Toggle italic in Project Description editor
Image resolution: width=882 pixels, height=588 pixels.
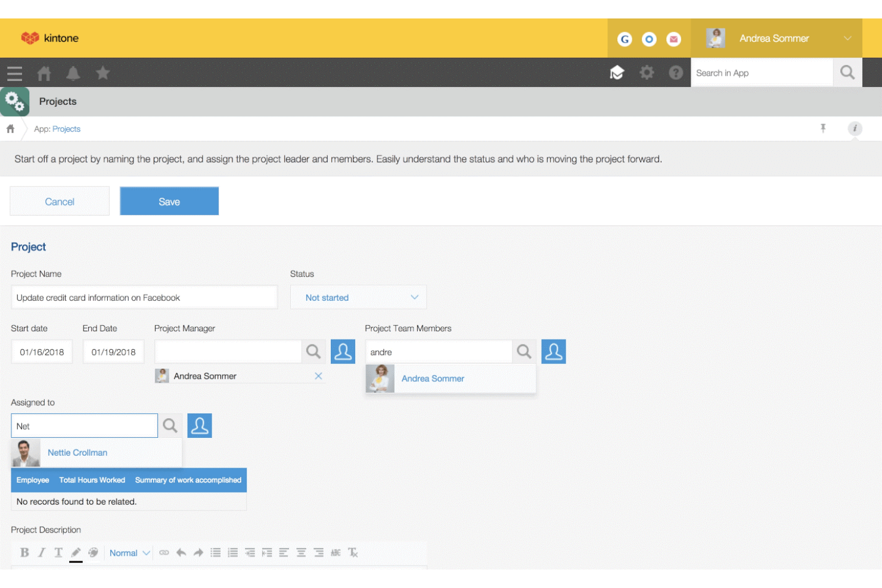(x=42, y=552)
